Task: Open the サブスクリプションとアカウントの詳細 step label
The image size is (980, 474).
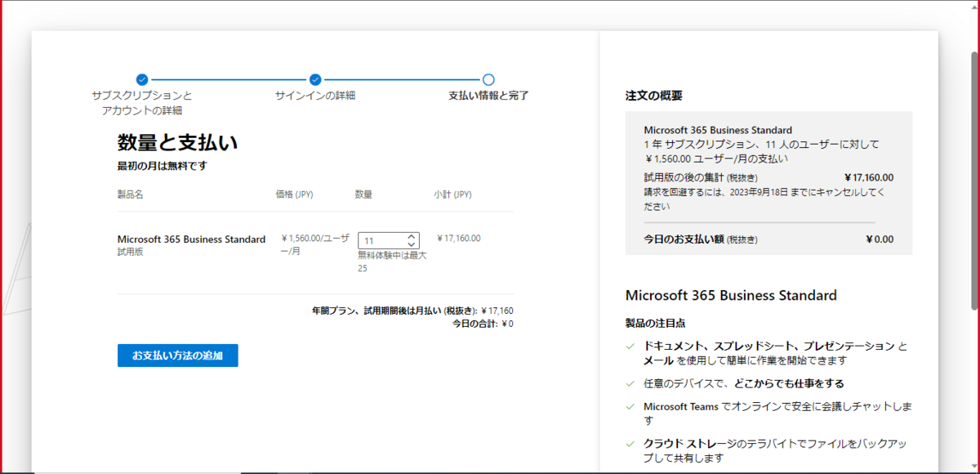Action: tap(142, 103)
